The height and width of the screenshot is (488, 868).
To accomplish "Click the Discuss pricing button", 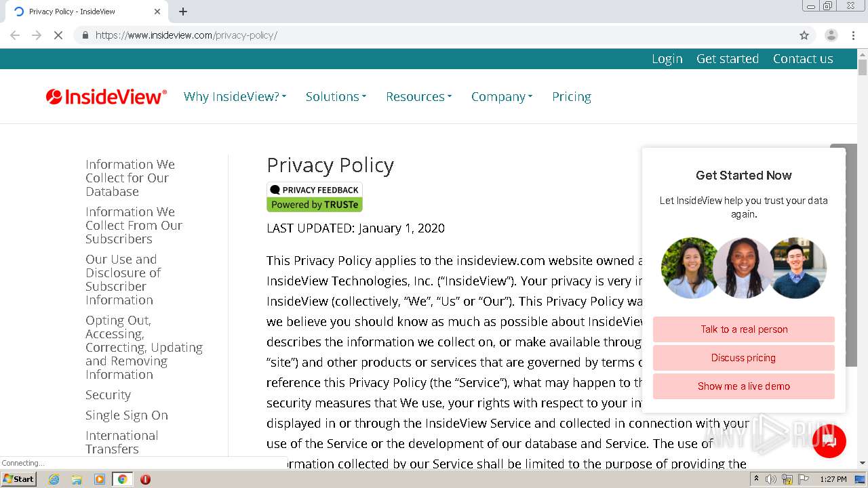I will (x=744, y=358).
